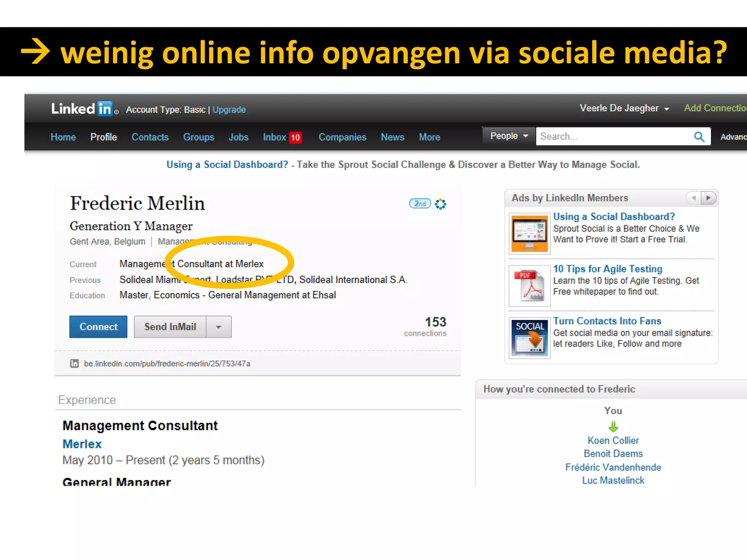Click the public profile URL be.linkedin.com text
The image size is (747, 560).
pyautogui.click(x=167, y=363)
